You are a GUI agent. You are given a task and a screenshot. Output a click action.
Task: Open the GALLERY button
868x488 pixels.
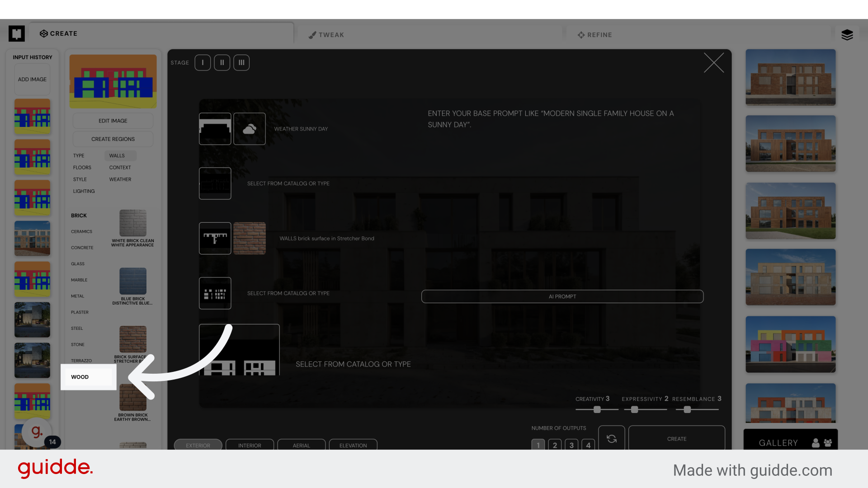[778, 443]
